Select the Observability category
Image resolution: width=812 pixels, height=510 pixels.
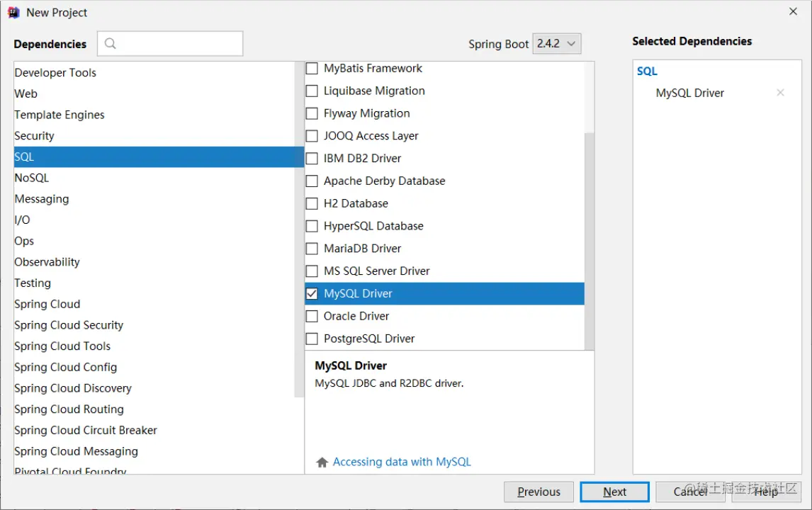[x=154, y=262]
